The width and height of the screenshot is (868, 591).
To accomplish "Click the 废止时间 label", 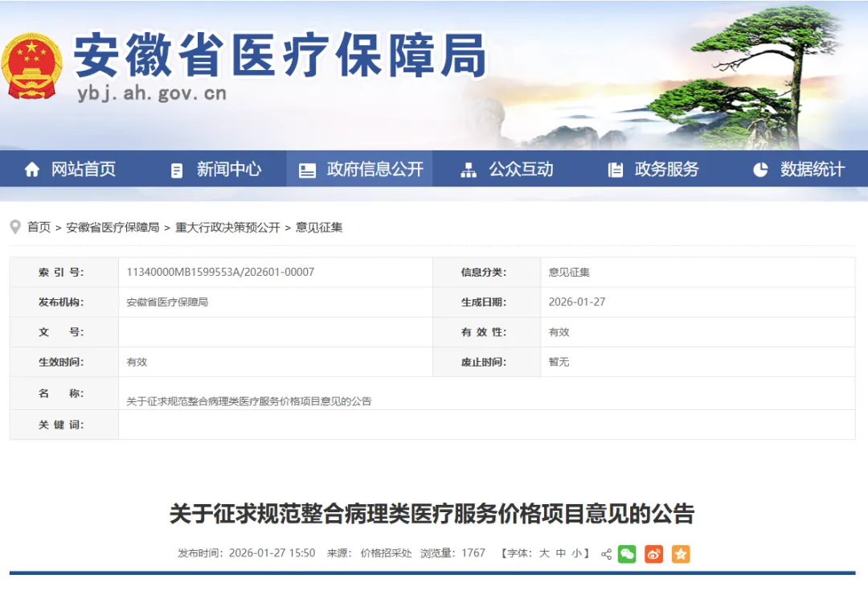I will click(x=484, y=362).
